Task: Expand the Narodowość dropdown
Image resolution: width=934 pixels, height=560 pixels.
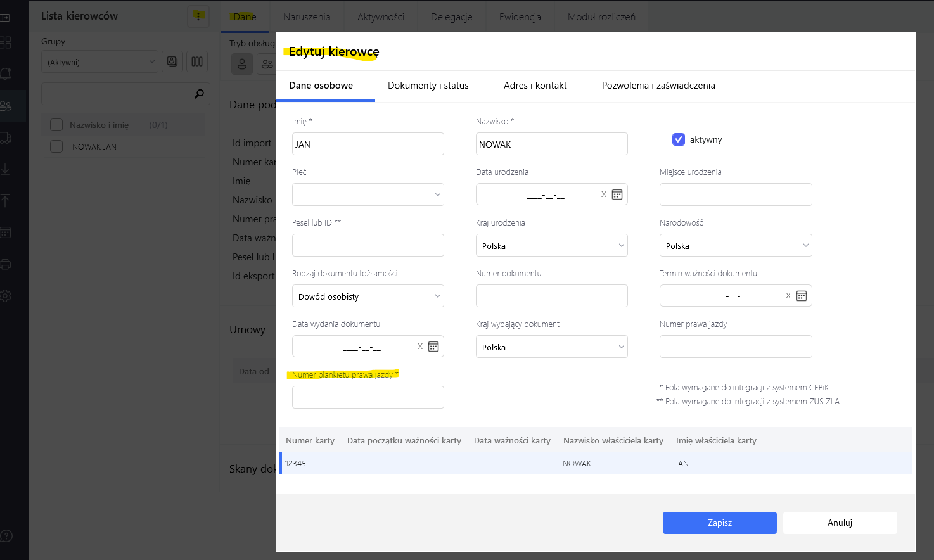Action: pos(736,245)
